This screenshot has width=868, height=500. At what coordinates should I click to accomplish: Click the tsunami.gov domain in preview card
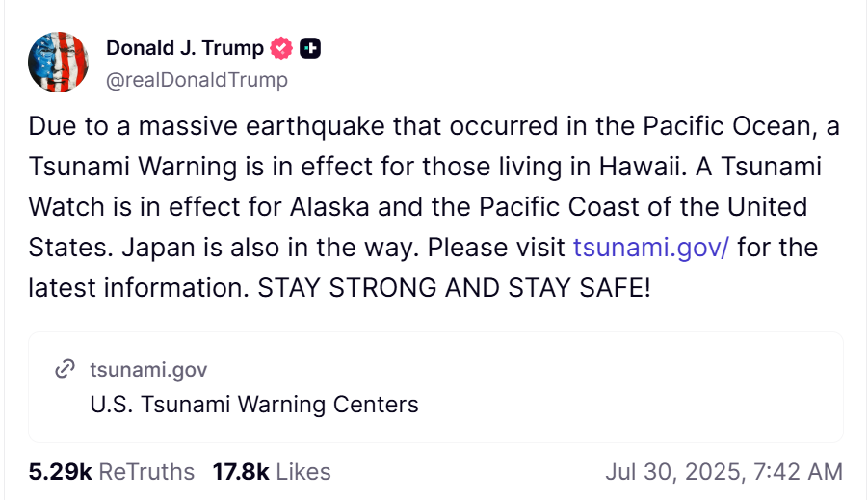tap(147, 369)
